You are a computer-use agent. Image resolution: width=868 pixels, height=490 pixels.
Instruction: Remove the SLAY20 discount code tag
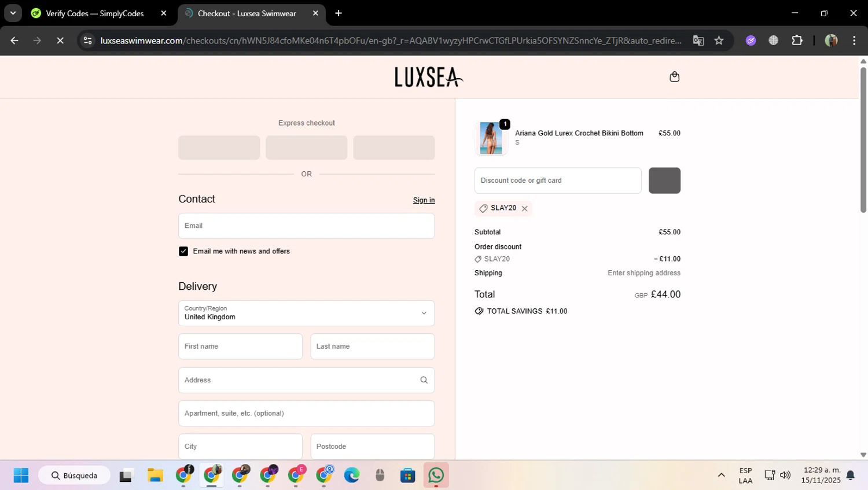[x=525, y=209]
